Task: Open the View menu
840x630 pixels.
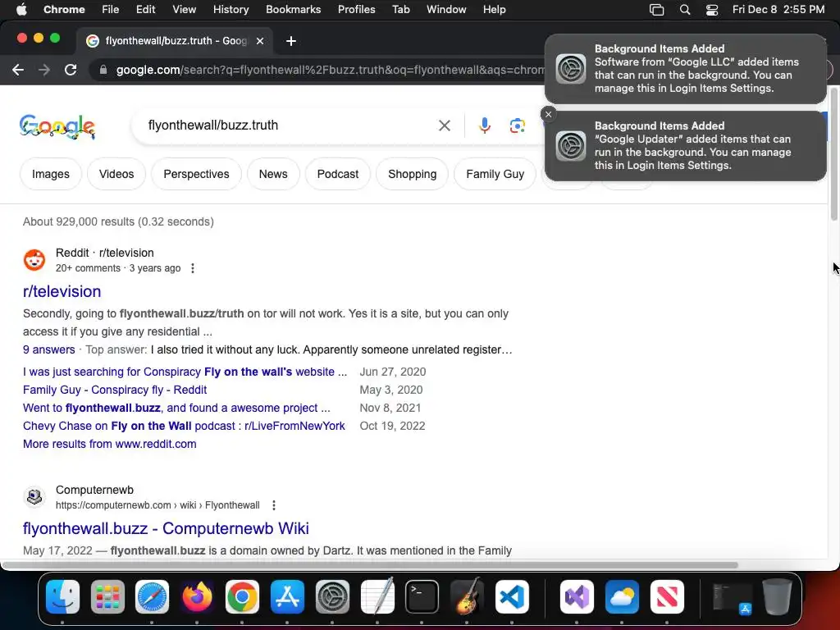Action: 185,10
